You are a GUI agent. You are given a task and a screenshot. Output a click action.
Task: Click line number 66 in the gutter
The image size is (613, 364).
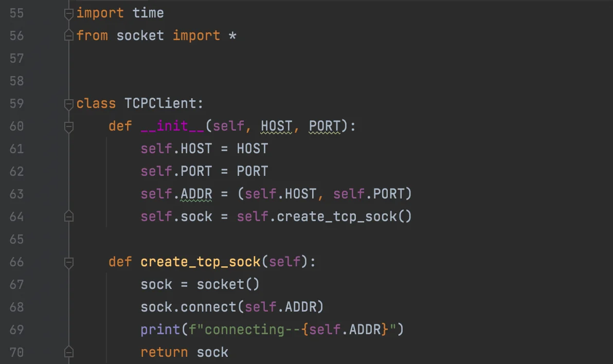16,262
